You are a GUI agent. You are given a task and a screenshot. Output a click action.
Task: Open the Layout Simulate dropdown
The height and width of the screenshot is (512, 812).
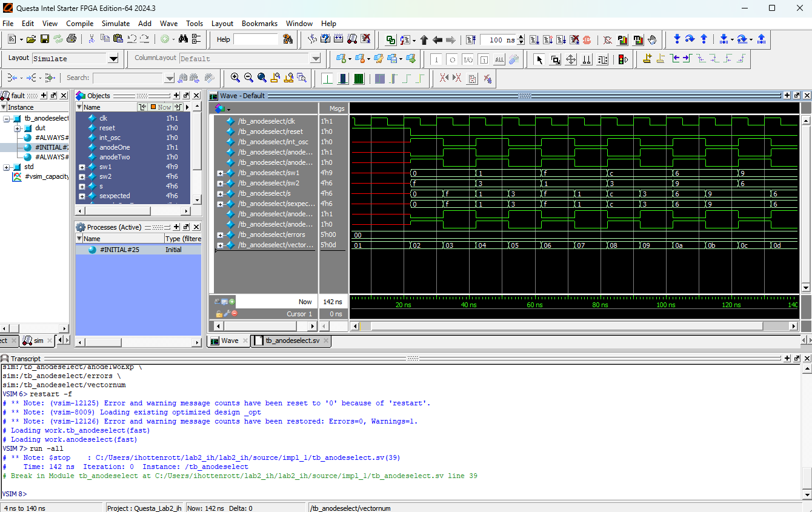(x=113, y=59)
